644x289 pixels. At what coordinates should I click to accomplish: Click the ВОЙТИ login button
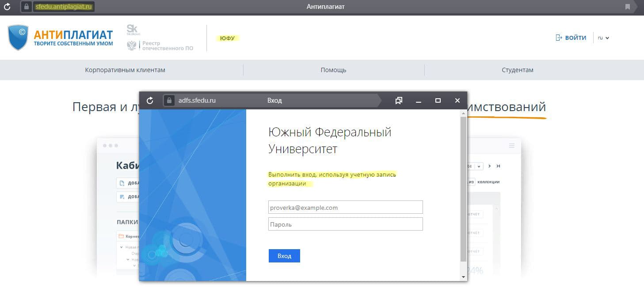pos(571,38)
